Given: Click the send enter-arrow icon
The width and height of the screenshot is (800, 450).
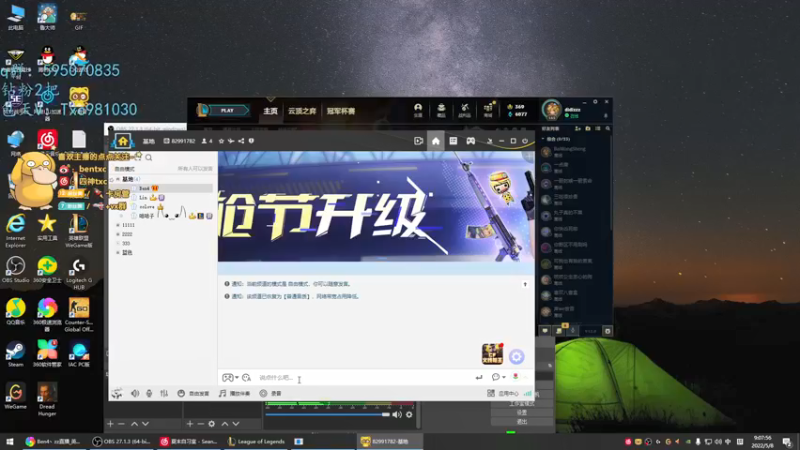Looking at the screenshot, I should coord(479,378).
